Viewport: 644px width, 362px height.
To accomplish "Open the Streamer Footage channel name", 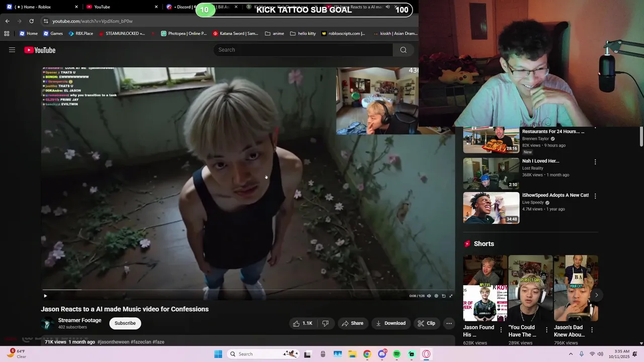I will tap(79, 320).
